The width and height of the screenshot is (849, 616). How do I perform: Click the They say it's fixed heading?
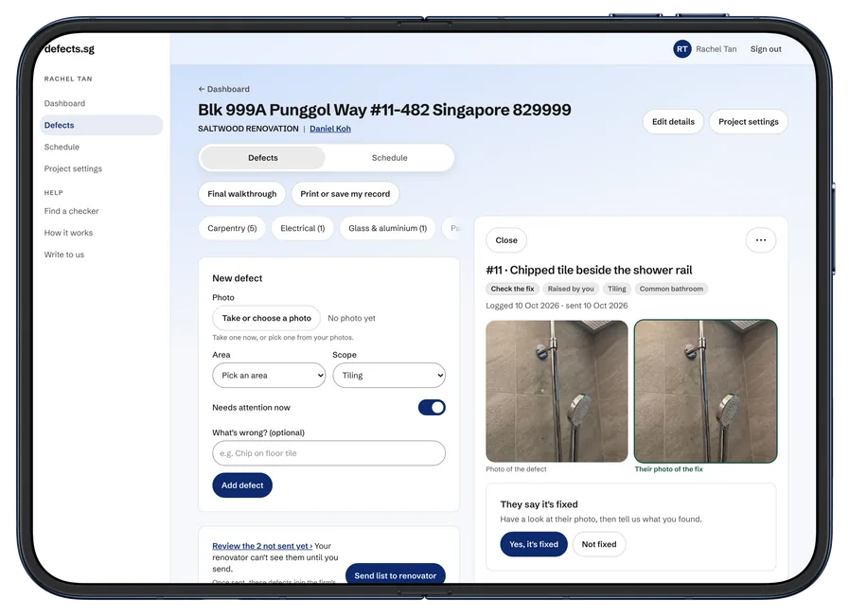539,504
